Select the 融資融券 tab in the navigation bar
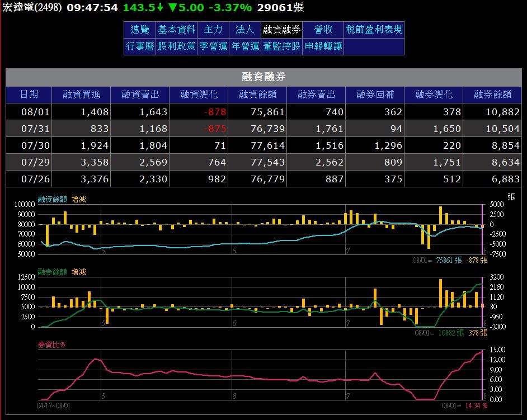Image resolution: width=527 pixels, height=420 pixels. [281, 30]
